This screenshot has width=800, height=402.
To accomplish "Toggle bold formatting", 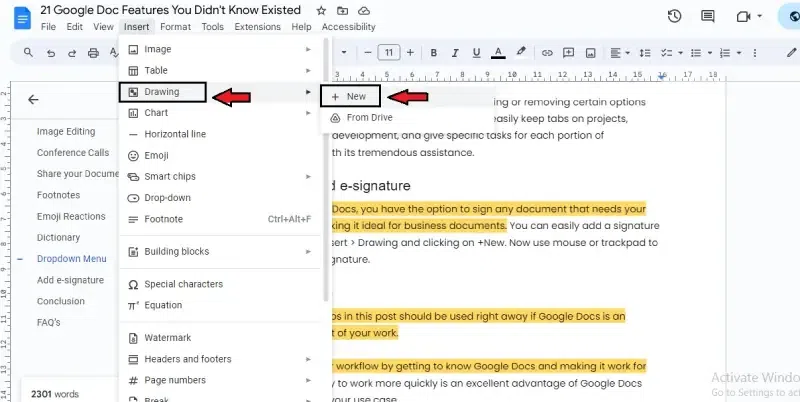I will click(434, 53).
